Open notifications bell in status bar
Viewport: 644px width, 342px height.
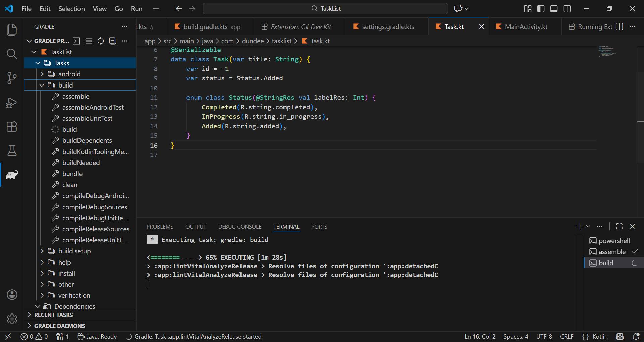click(636, 336)
